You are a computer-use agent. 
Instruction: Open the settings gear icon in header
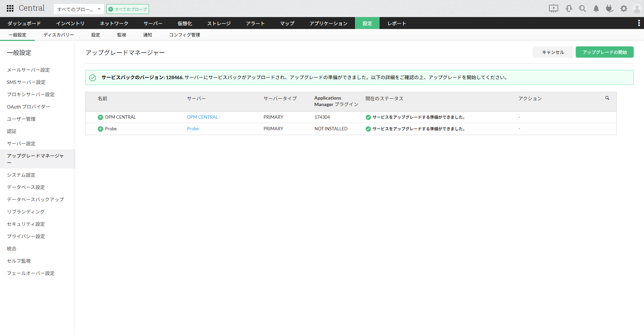point(624,9)
